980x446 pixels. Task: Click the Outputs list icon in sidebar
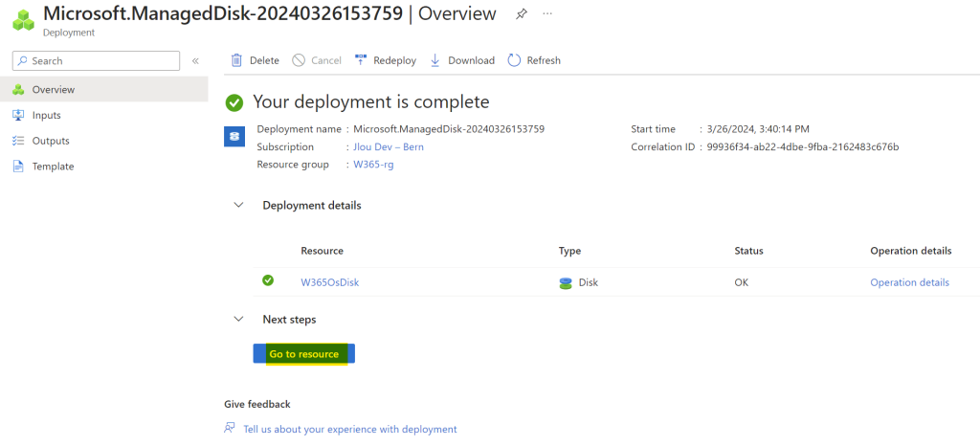18,141
